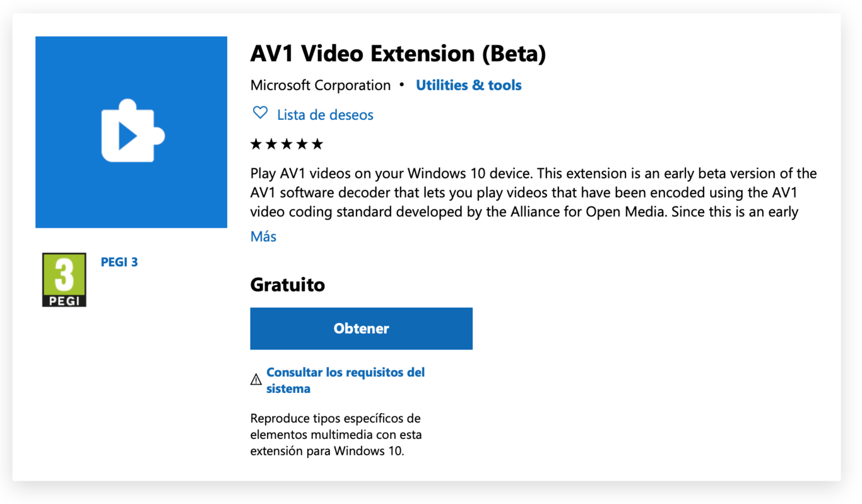Click the AV1 extension puzzle-piece app icon
The width and height of the screenshot is (862, 504).
click(x=131, y=131)
